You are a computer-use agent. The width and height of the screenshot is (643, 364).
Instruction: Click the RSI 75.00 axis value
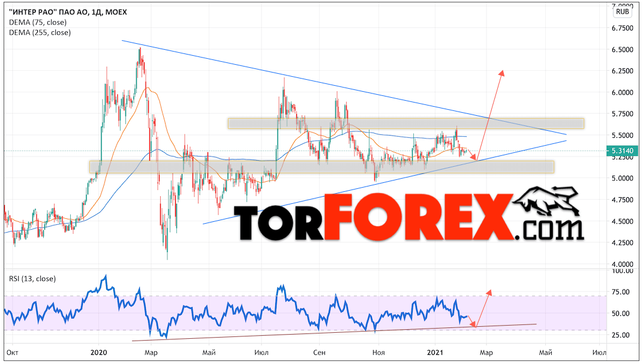click(x=620, y=292)
